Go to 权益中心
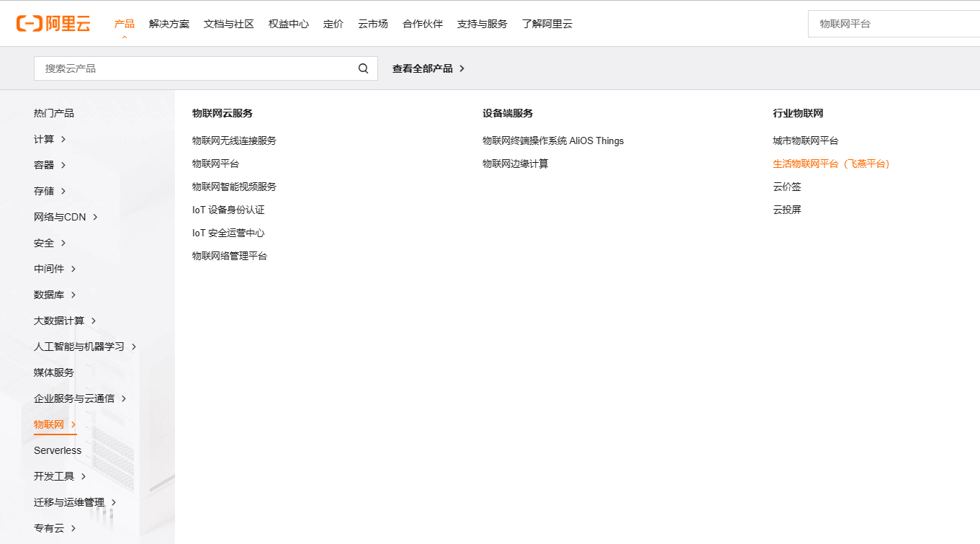 tap(289, 24)
